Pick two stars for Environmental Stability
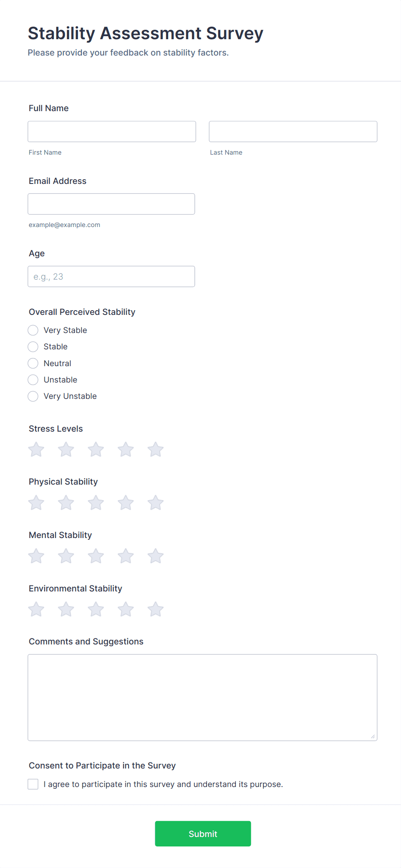This screenshot has width=401, height=868. pyautogui.click(x=66, y=610)
